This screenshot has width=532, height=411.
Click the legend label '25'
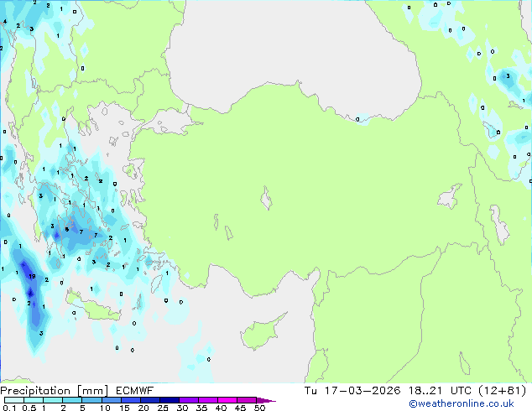click(163, 408)
